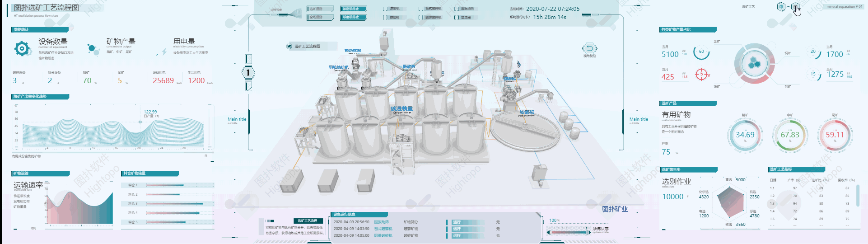Click the 碳浸装置 label in the 3D scene
Screen dimensions: 868x244
[x=401, y=108]
